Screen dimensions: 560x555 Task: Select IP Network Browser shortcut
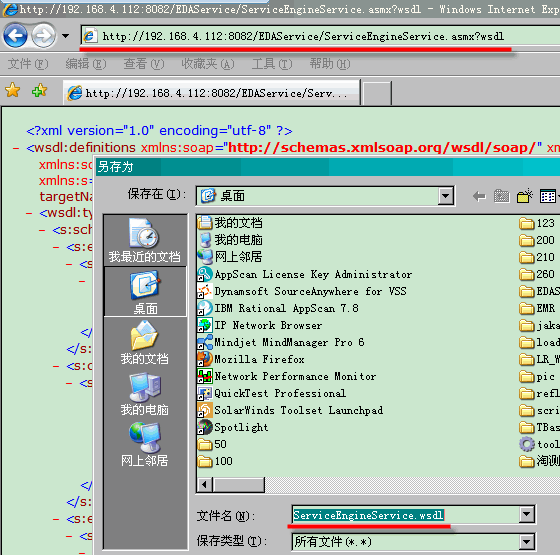point(260,325)
